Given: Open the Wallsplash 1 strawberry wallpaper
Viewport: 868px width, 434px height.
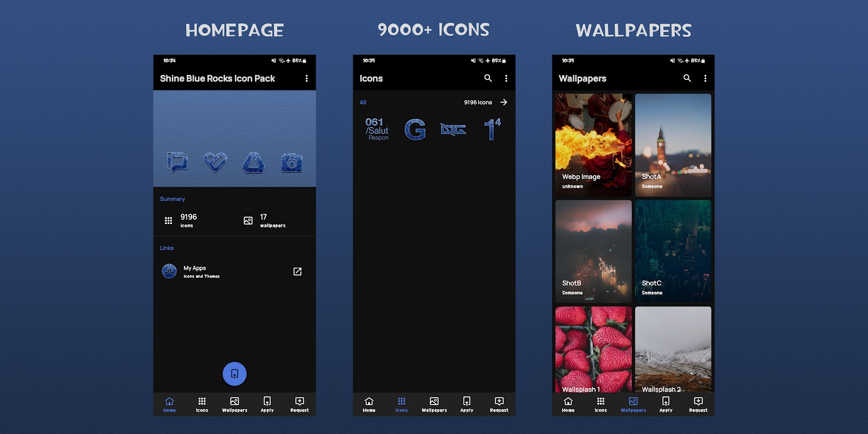Looking at the screenshot, I should (x=593, y=350).
